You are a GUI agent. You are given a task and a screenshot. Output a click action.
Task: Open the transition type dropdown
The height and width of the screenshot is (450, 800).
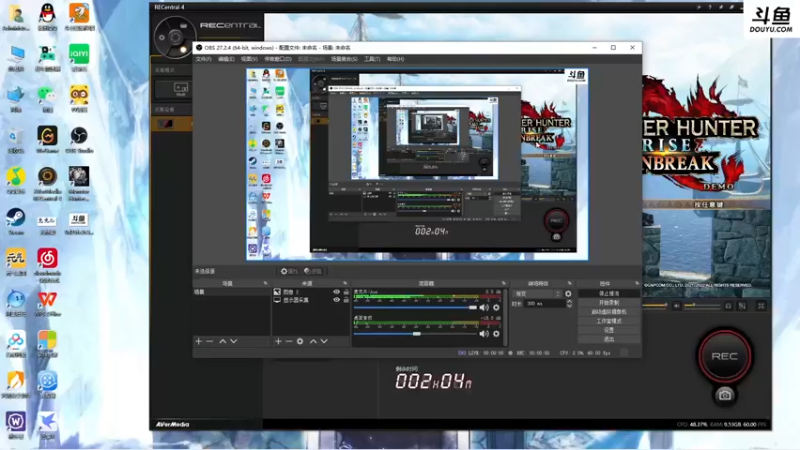[x=537, y=294]
